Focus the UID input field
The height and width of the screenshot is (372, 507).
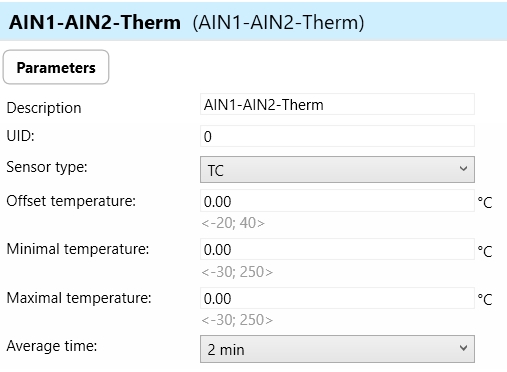pos(337,136)
